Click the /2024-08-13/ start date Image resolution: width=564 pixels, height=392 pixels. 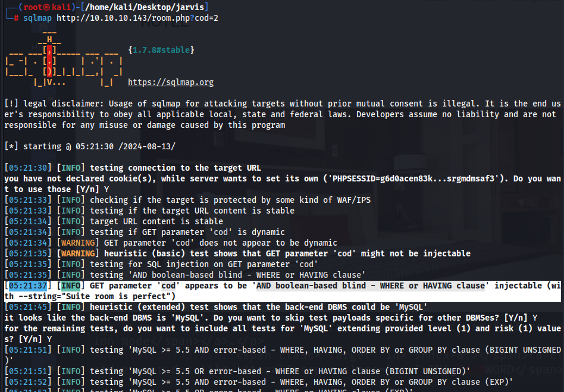[147, 146]
